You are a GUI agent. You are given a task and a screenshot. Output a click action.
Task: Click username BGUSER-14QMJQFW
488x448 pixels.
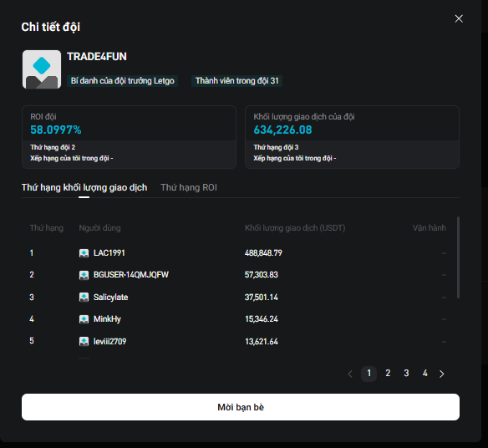click(131, 275)
